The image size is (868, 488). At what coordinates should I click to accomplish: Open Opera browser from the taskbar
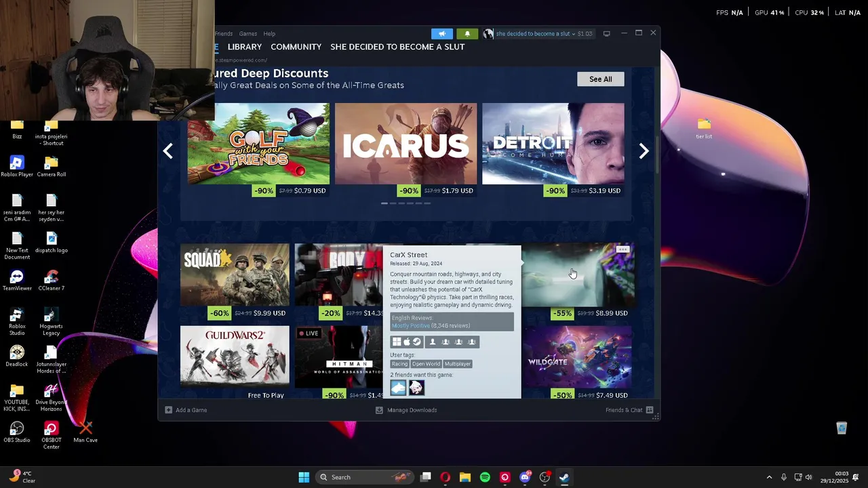(445, 477)
